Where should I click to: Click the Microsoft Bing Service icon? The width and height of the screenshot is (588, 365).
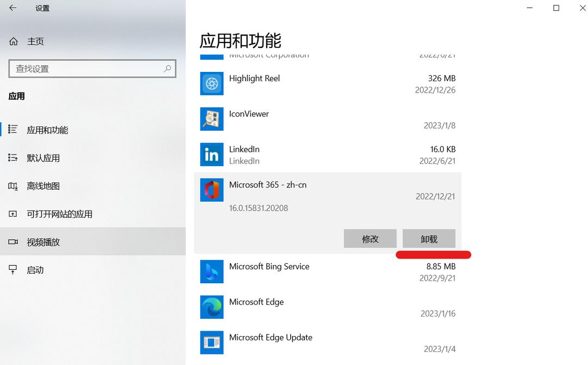[212, 271]
